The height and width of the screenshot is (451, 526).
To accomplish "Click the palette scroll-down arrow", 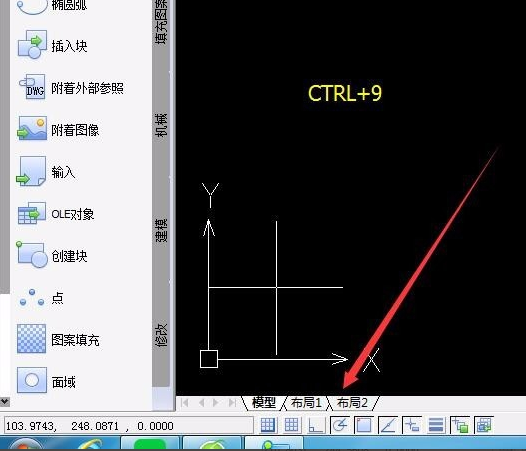I will click(5, 401).
